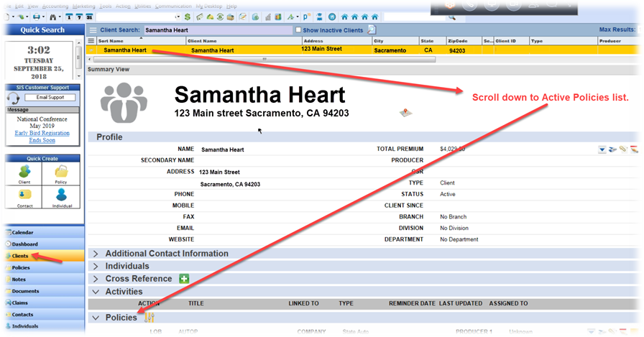This screenshot has height=337, width=644.
Task: Click the Individual icon in Quick Create
Action: [61, 195]
